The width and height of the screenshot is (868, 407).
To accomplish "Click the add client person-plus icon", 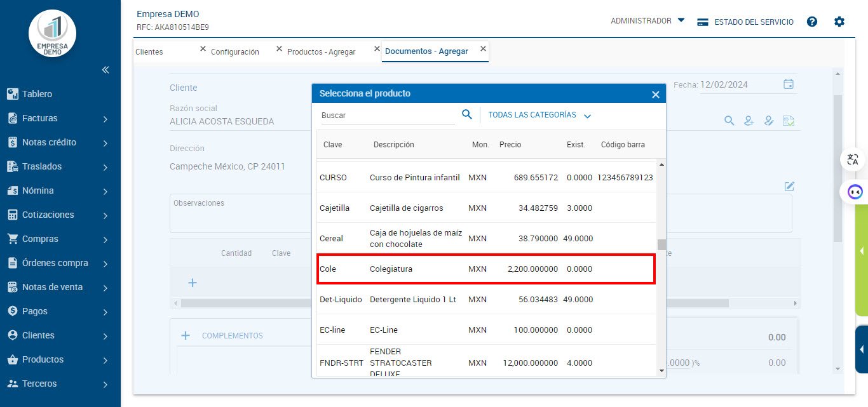I will pyautogui.click(x=749, y=121).
